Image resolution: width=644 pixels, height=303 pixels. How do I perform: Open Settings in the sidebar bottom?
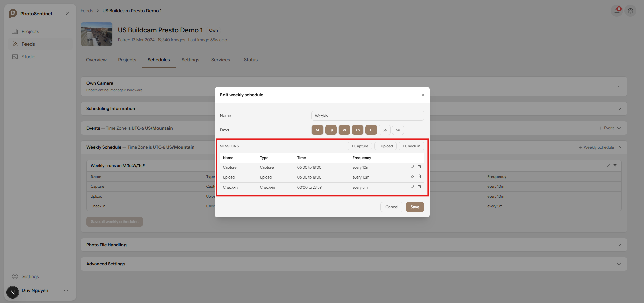[40, 276]
